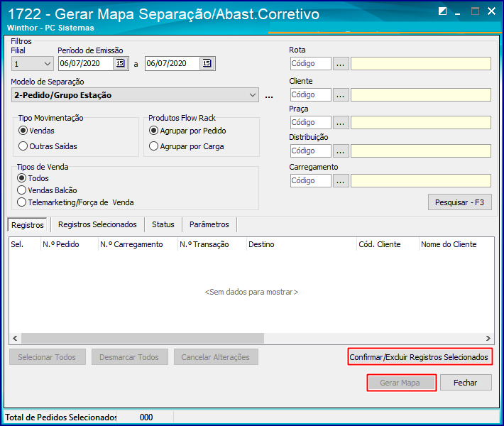
Task: Open Praça lookup ellipsis button
Action: 341,123
